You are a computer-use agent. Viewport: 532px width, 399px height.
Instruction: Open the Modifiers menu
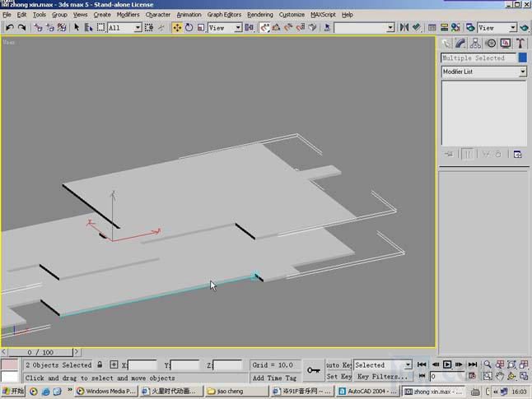[x=128, y=15]
